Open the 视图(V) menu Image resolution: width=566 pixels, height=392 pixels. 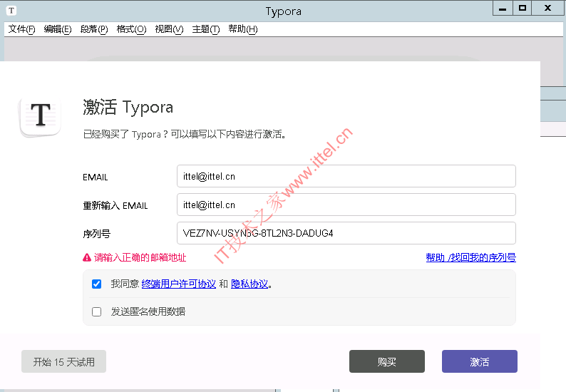pos(169,29)
